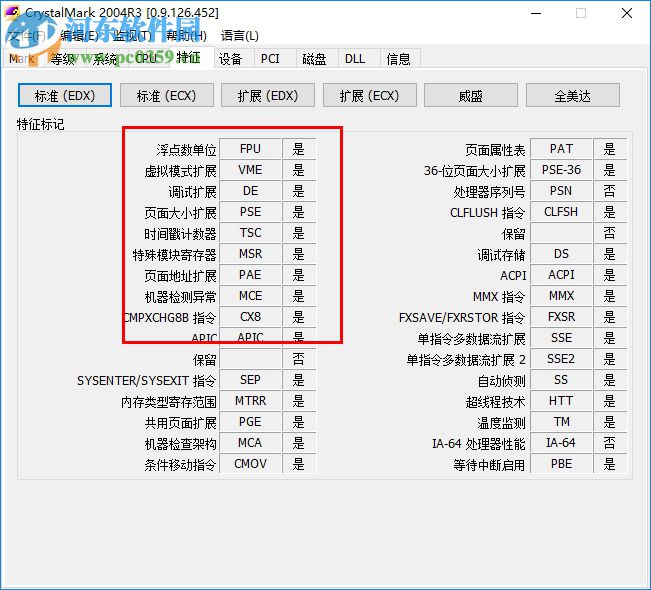Viewport: 651px width, 590px height.
Task: Select the HTT feature cell
Action: (x=561, y=401)
